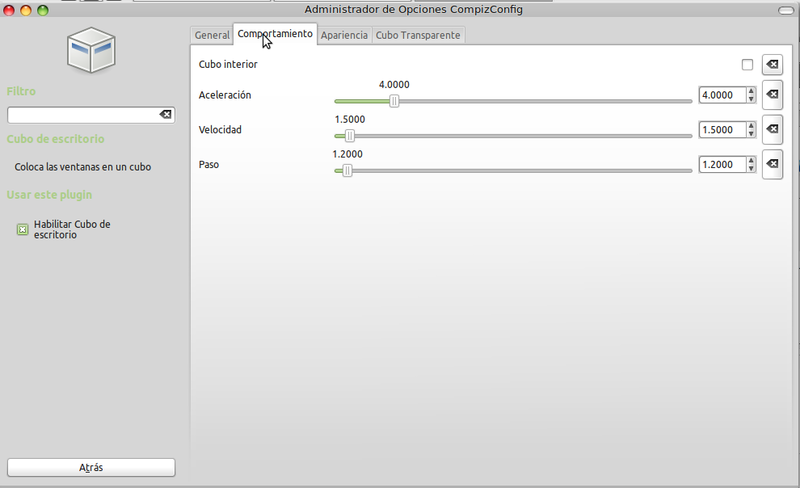Increase the Paso spinner value

pyautogui.click(x=751, y=160)
